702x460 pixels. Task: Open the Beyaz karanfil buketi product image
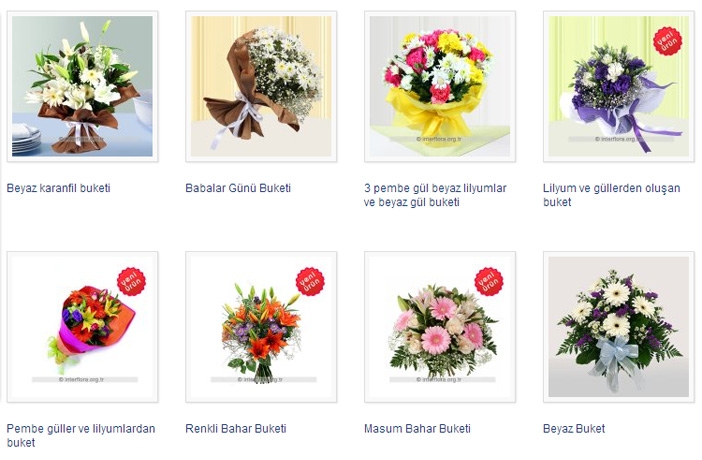point(82,86)
